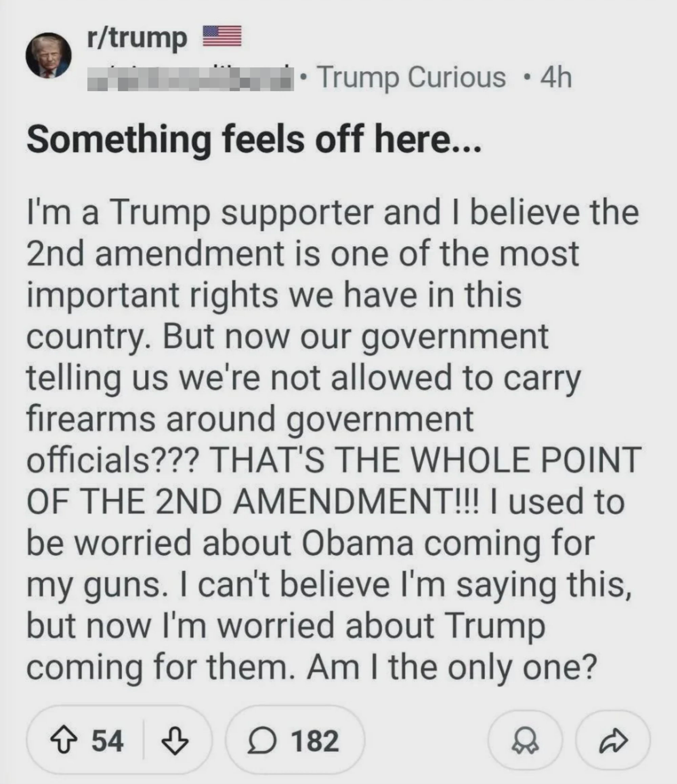This screenshot has width=677, height=784.
Task: Open the r/trump subreddit avatar
Action: click(x=48, y=55)
